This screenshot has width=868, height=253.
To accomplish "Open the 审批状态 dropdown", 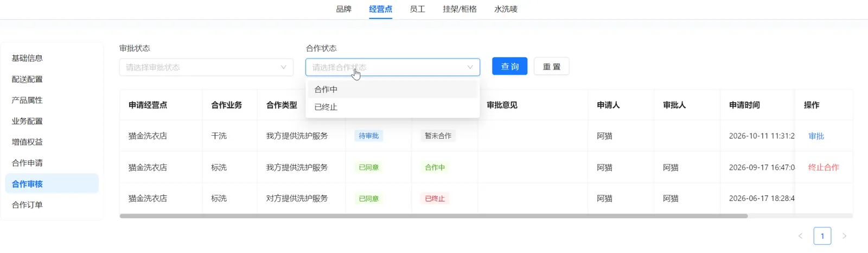I will pyautogui.click(x=206, y=67).
